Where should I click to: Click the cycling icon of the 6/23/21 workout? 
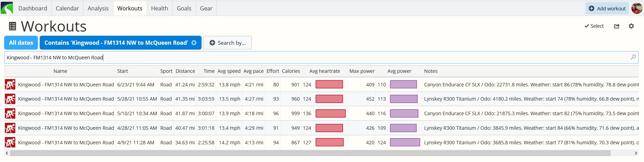10,84
